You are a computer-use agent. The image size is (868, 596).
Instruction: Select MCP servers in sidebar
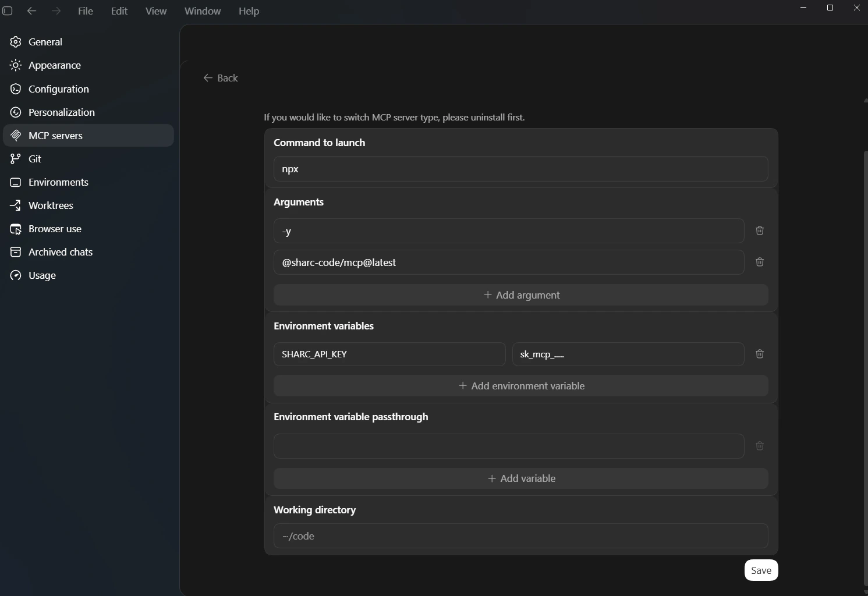tap(88, 136)
